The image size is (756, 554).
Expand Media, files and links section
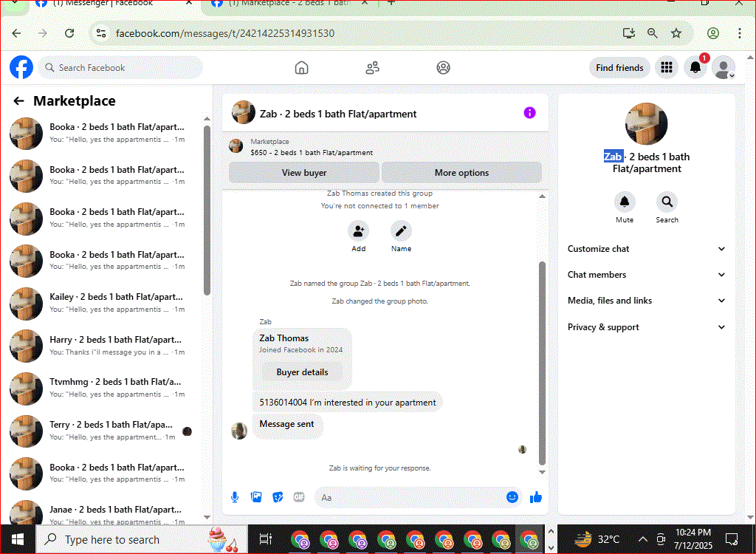646,301
